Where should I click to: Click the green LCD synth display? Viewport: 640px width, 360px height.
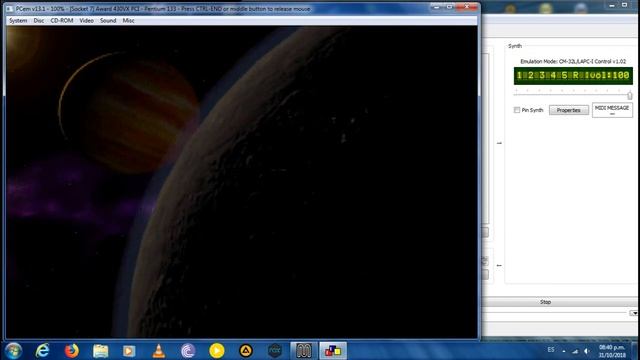(x=573, y=76)
